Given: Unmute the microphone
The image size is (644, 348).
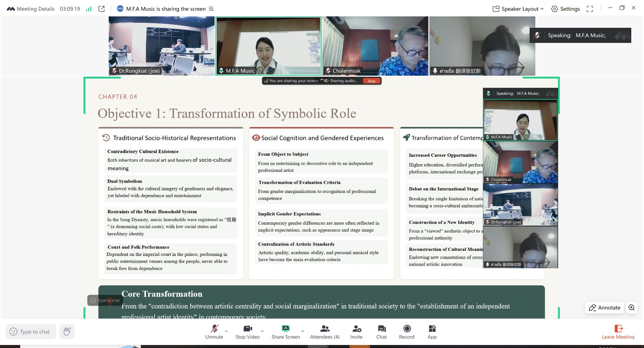Looking at the screenshot, I should (214, 332).
